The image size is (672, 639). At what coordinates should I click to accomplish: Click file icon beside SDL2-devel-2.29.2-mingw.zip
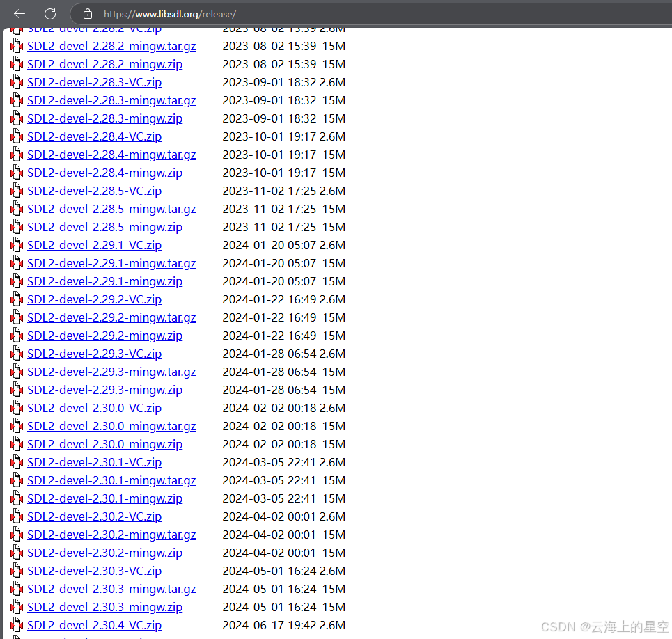point(17,335)
